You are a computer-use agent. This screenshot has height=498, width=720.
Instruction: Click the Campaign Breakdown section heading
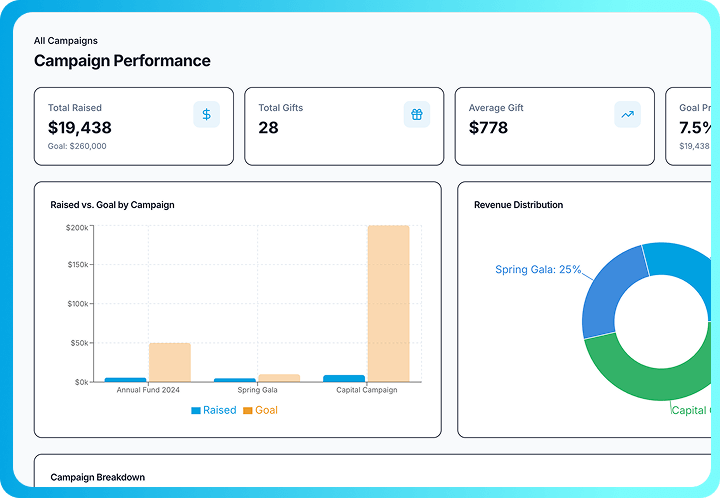click(x=97, y=477)
